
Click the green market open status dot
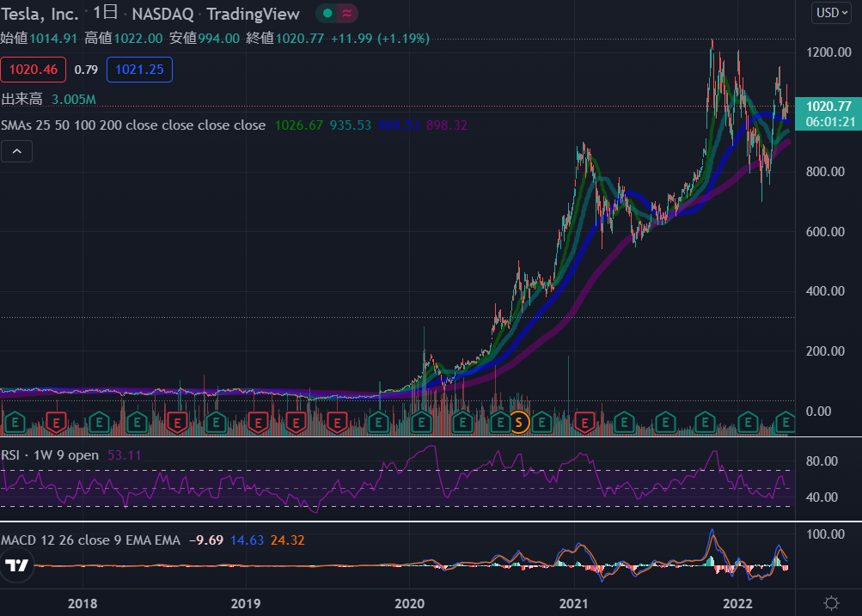[x=327, y=13]
